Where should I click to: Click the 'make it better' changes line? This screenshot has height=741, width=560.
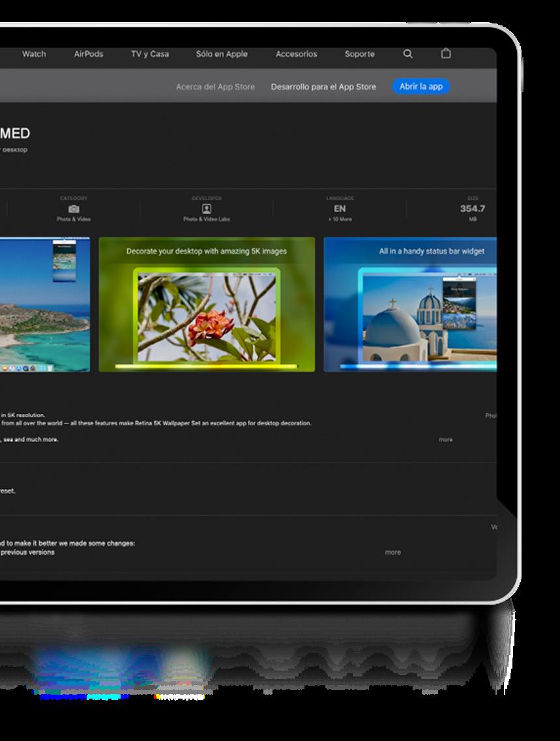point(68,543)
